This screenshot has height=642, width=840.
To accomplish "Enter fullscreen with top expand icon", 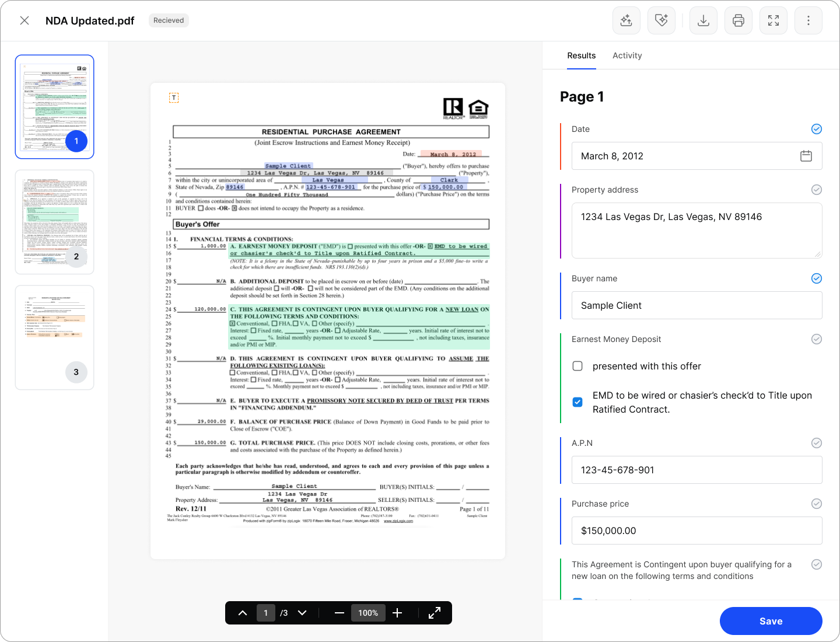I will click(773, 21).
